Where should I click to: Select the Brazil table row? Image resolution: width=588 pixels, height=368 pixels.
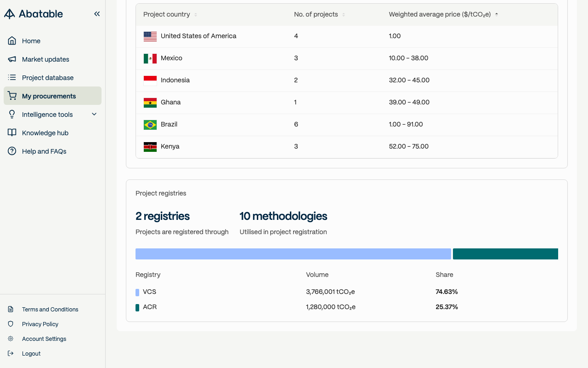click(346, 124)
